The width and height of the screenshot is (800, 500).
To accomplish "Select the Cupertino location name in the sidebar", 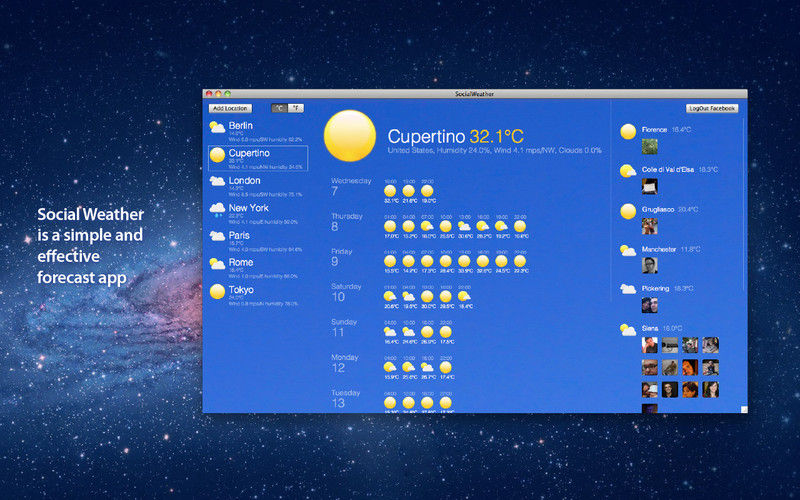I will coord(249,153).
